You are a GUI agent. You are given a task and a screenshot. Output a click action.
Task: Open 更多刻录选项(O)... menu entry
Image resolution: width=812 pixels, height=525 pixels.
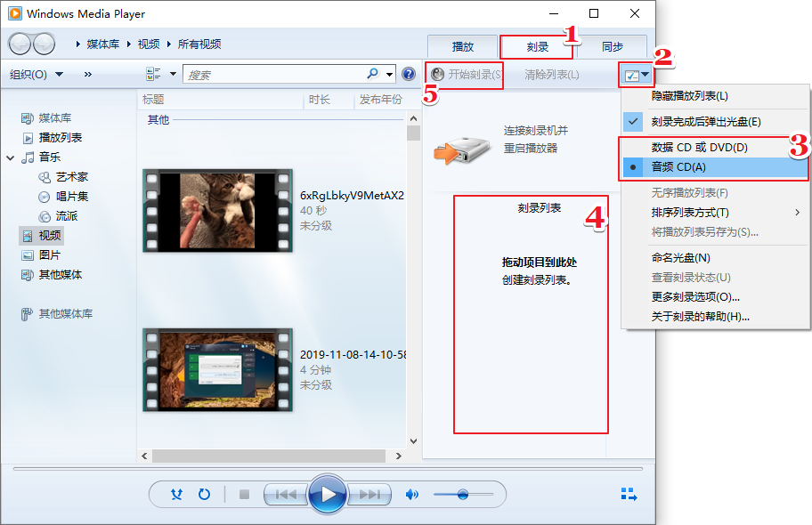click(x=715, y=296)
